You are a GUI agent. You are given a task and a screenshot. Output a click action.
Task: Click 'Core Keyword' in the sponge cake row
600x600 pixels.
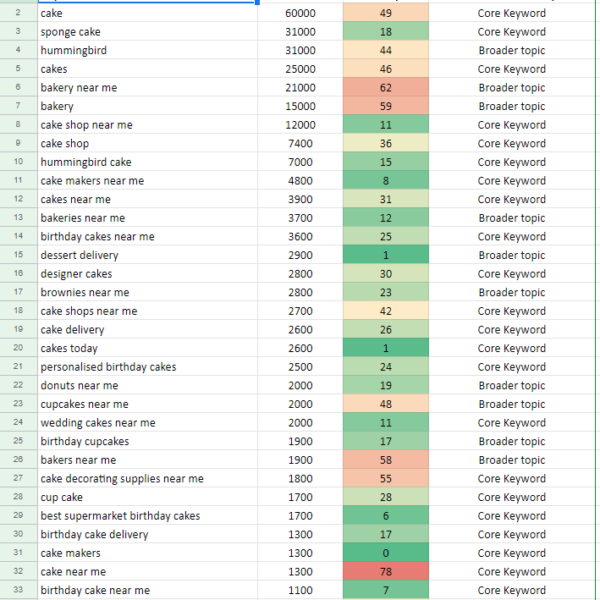511,32
